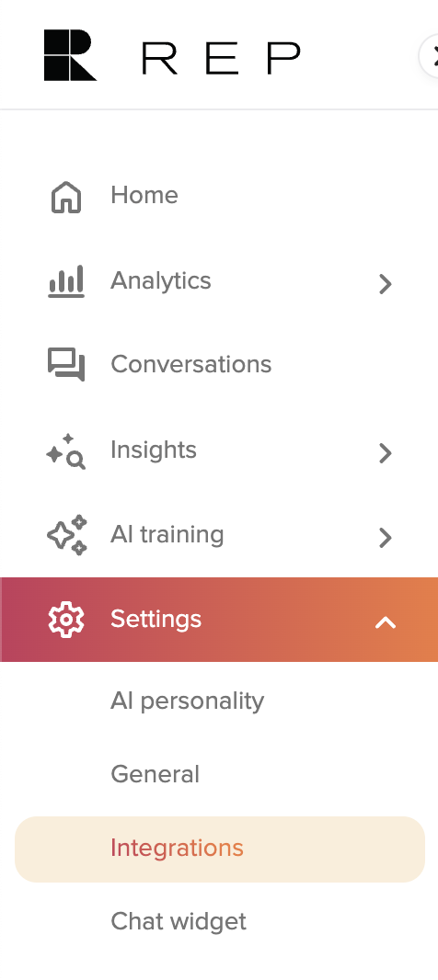Open the Chat widget settings

point(179,921)
